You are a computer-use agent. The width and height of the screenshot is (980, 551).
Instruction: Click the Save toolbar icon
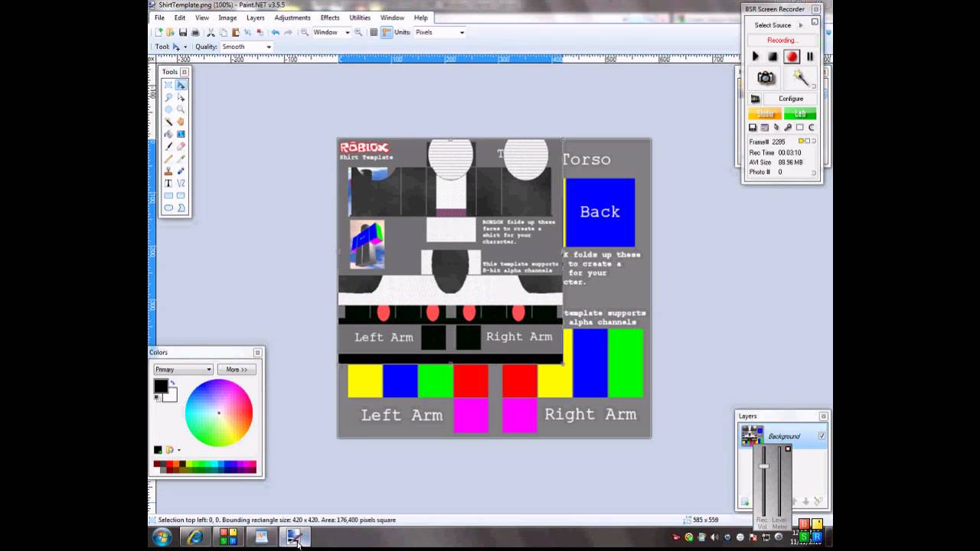[x=183, y=32]
